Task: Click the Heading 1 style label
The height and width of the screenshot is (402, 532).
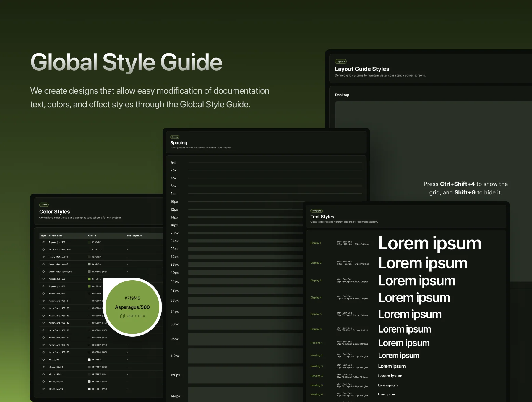Action: point(316,343)
